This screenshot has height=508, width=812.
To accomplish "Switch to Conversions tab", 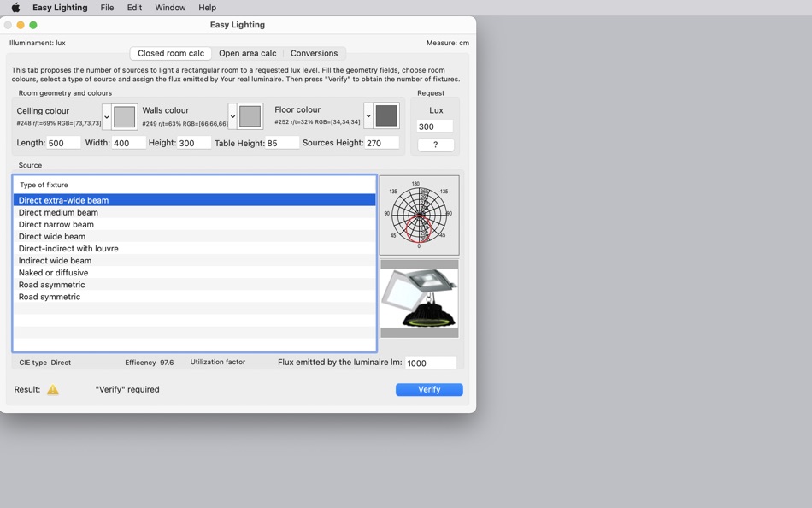I will click(x=314, y=53).
